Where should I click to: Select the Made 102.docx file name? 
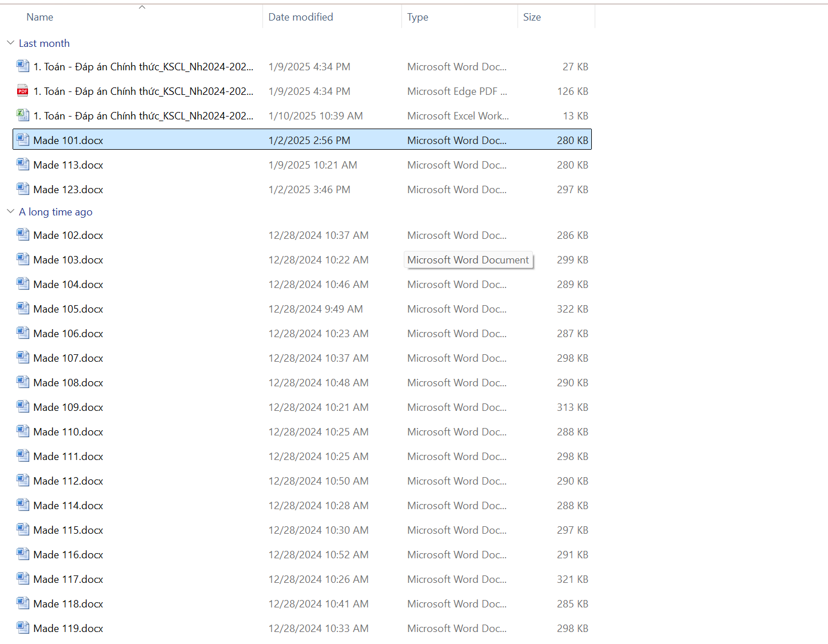click(x=68, y=235)
